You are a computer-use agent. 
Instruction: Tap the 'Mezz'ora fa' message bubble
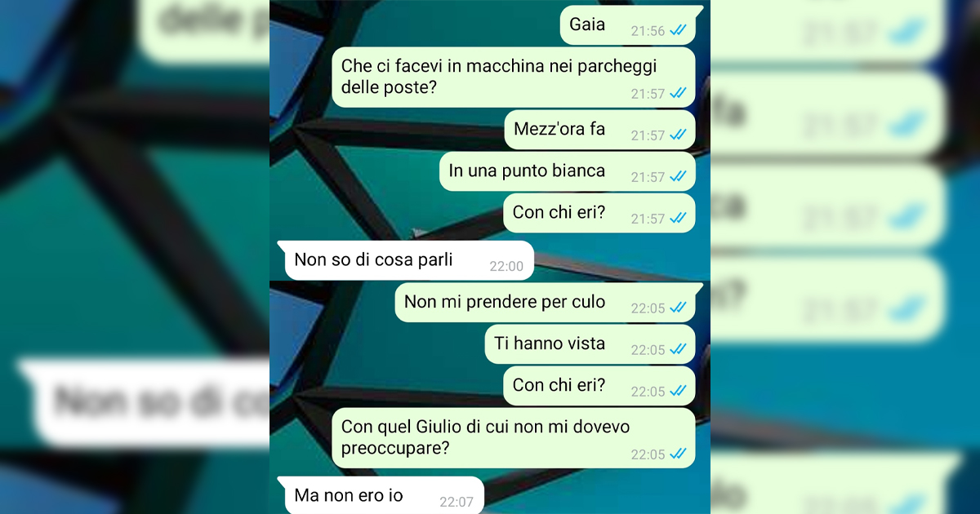point(600,131)
